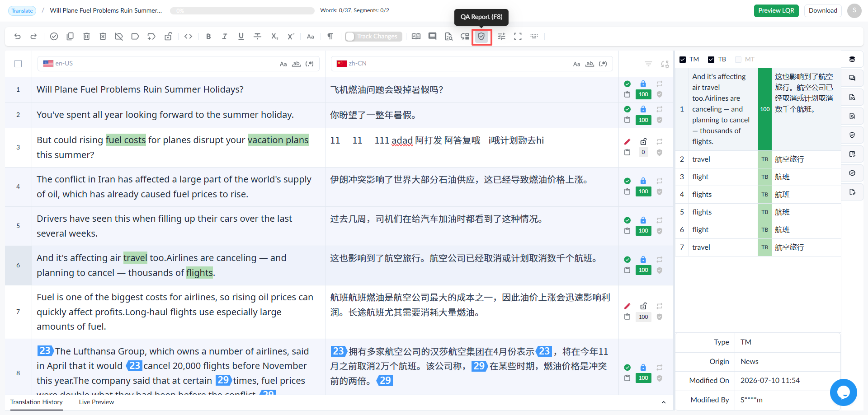This screenshot has width=868, height=415.
Task: Insert tag with angle brackets icon
Action: click(189, 37)
